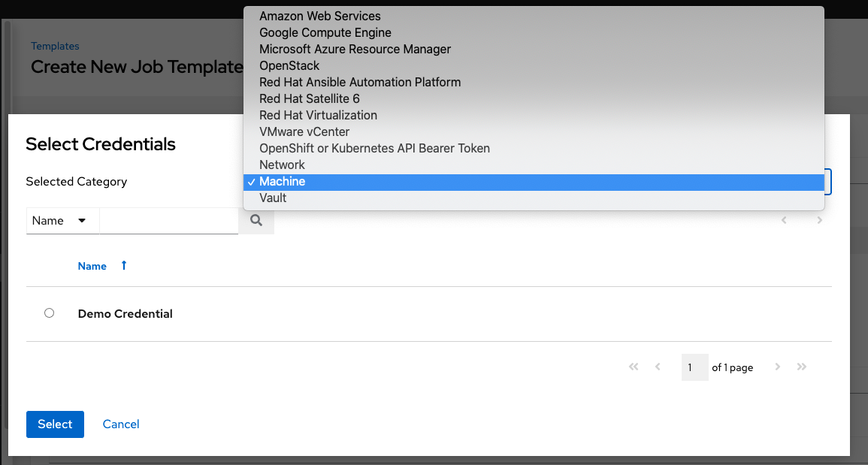868x465 pixels.
Task: Select Microsoft Azure Resource Manager option
Action: click(x=534, y=50)
